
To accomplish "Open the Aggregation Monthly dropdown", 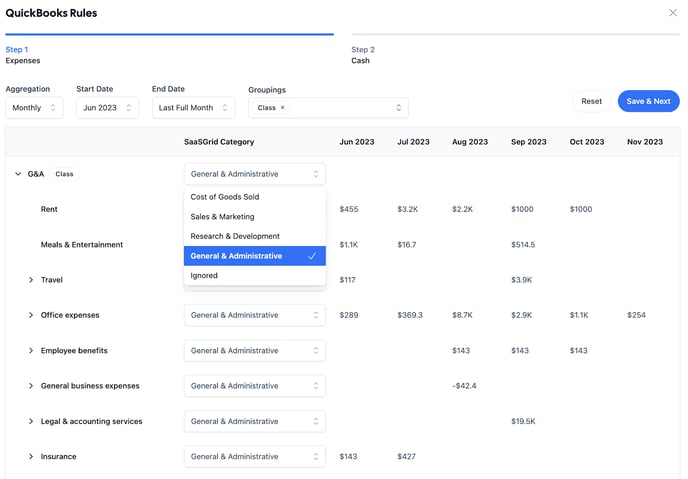I will tap(34, 108).
